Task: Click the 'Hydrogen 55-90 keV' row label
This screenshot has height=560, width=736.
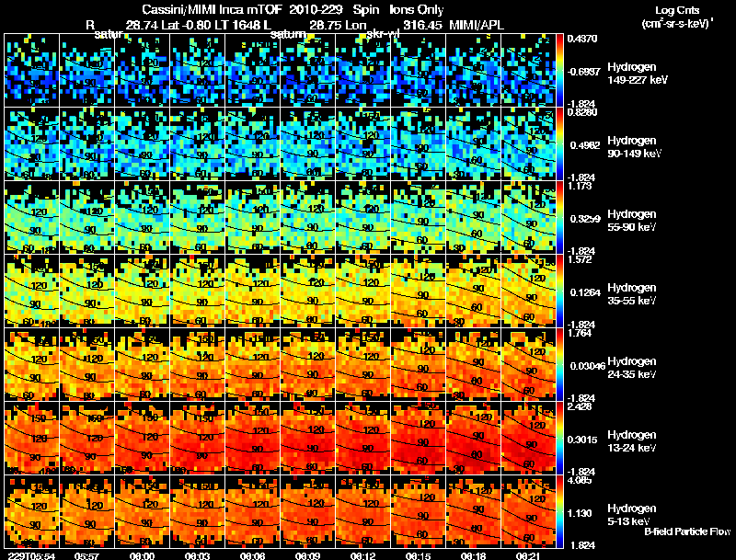Action: (x=632, y=221)
